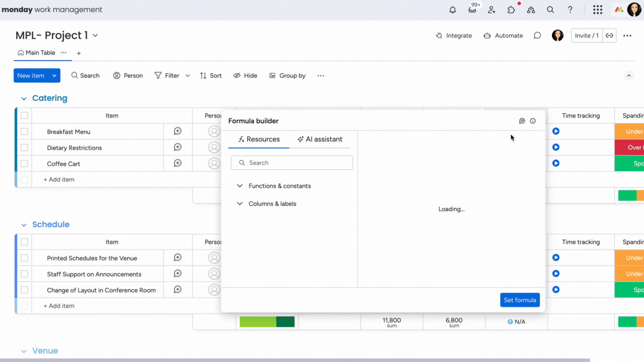Check the Staff Support on Announcements checkbox
The width and height of the screenshot is (644, 362).
click(24, 274)
